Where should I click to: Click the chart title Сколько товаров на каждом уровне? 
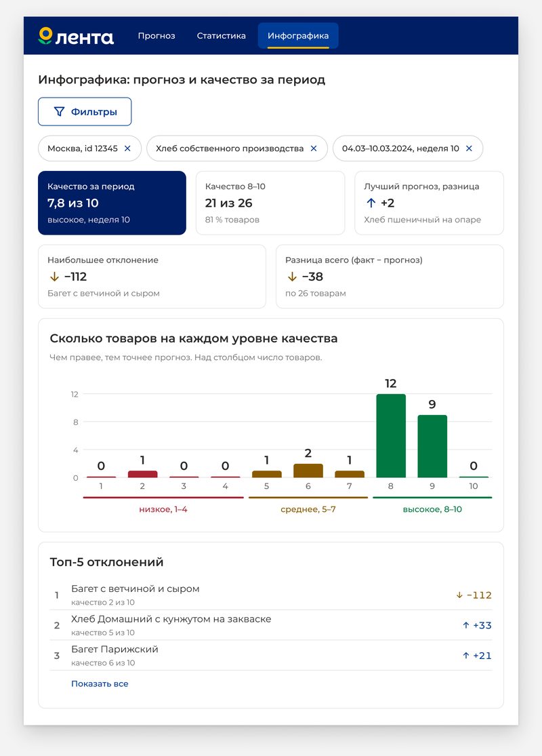pos(194,338)
